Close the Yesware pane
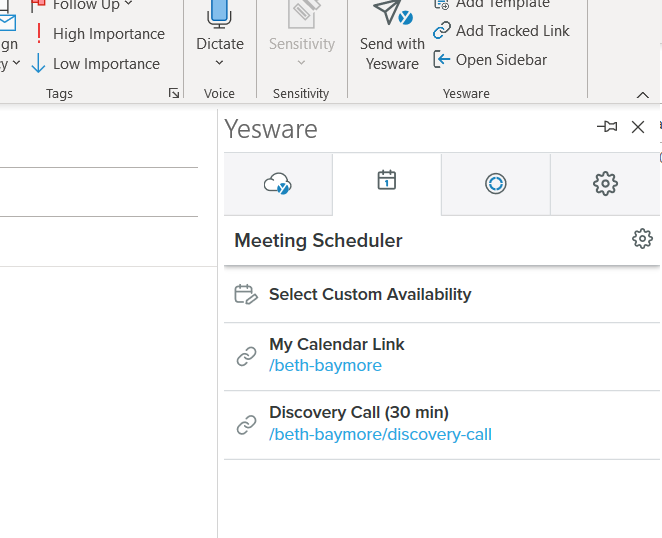Screen dimensions: 662x538 click(x=638, y=127)
